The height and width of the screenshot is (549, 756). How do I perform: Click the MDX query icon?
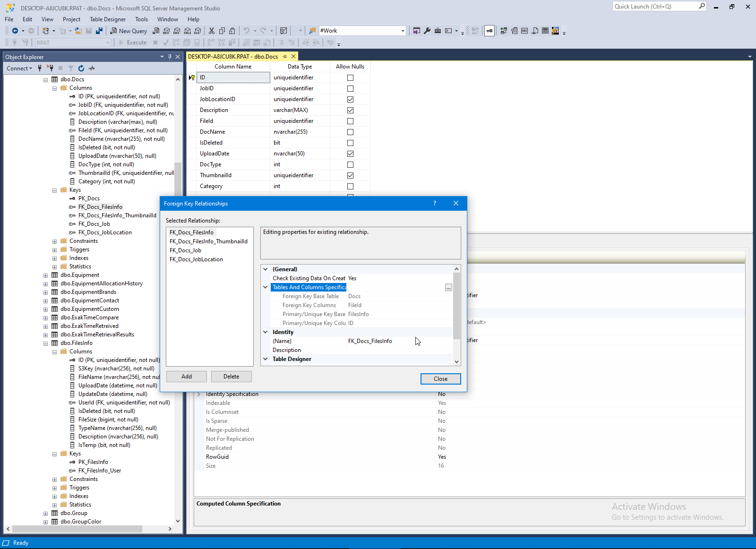166,31
